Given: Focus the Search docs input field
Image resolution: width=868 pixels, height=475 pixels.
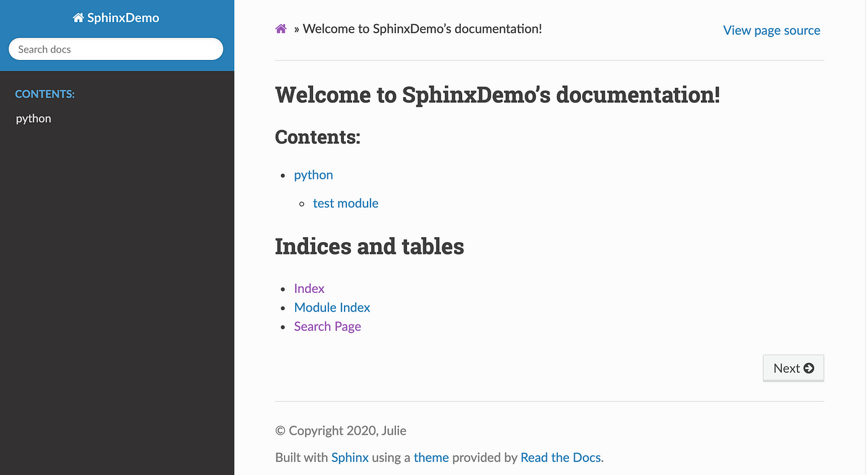Looking at the screenshot, I should (116, 49).
